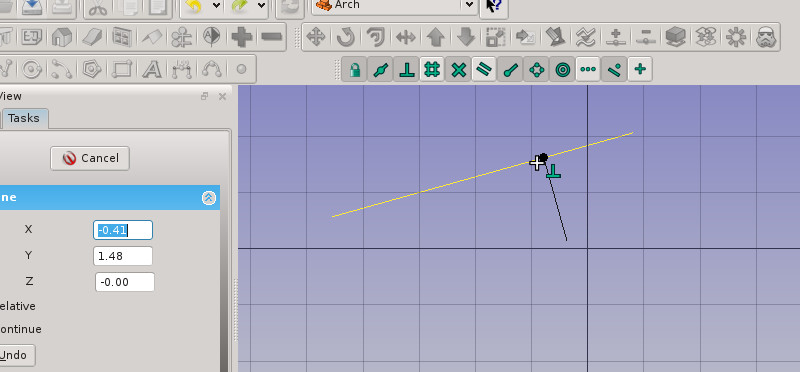Open the Arch workbench dropdown

click(394, 5)
